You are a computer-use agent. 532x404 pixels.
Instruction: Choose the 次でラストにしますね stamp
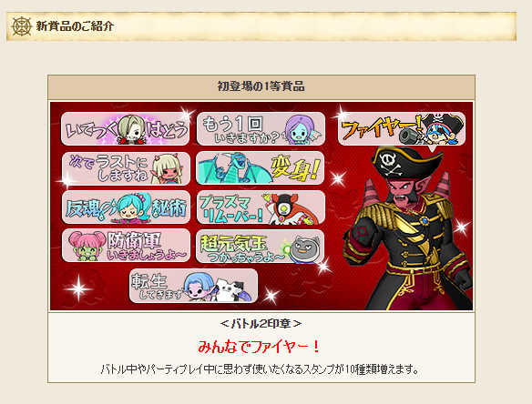pyautogui.click(x=126, y=168)
